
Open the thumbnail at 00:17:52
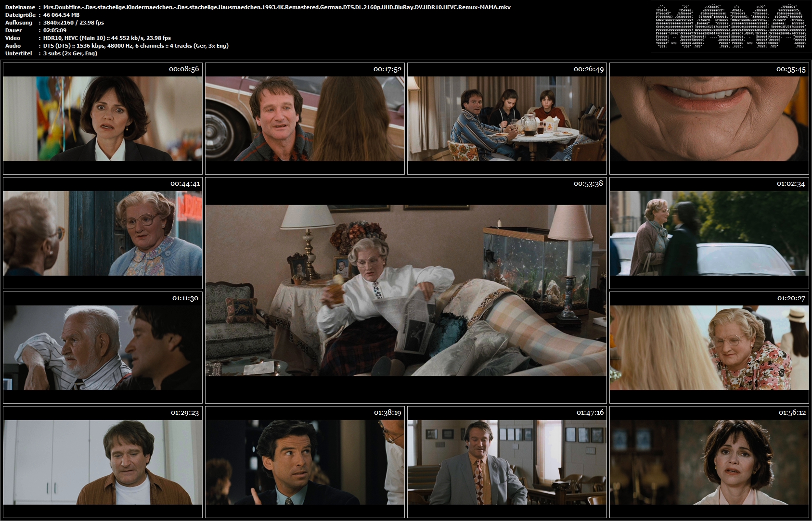(x=305, y=118)
